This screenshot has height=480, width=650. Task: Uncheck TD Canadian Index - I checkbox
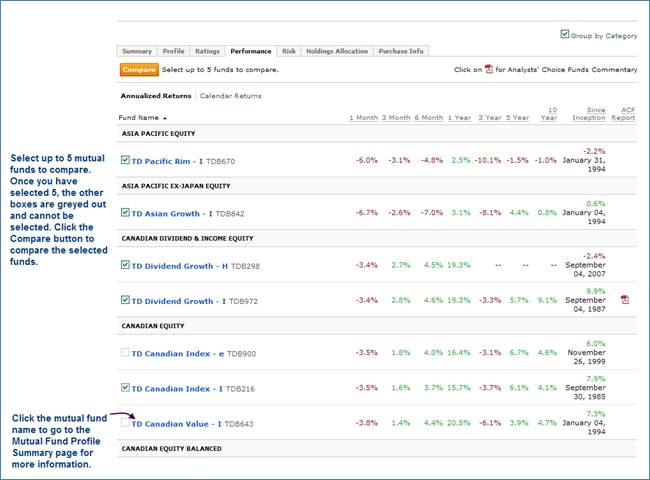(x=125, y=388)
